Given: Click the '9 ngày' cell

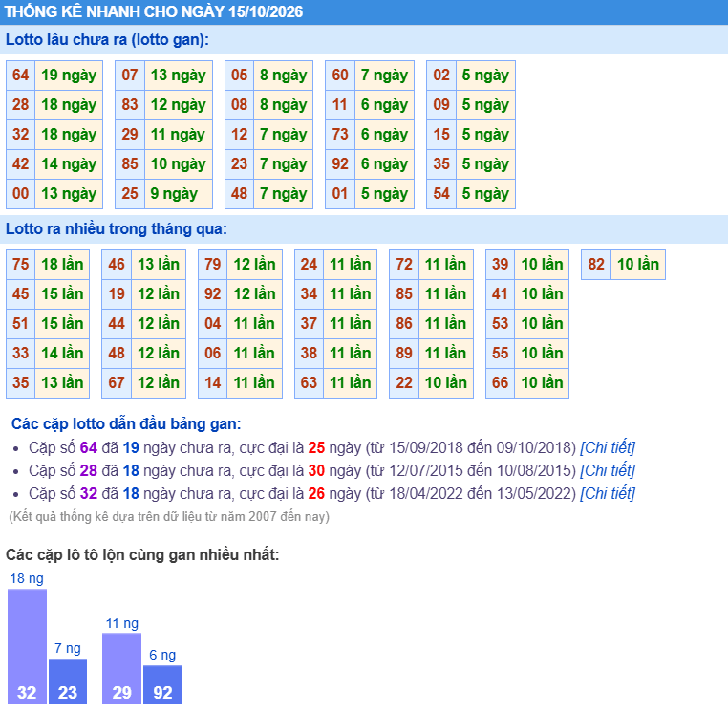Looking at the screenshot, I should coord(179,194).
